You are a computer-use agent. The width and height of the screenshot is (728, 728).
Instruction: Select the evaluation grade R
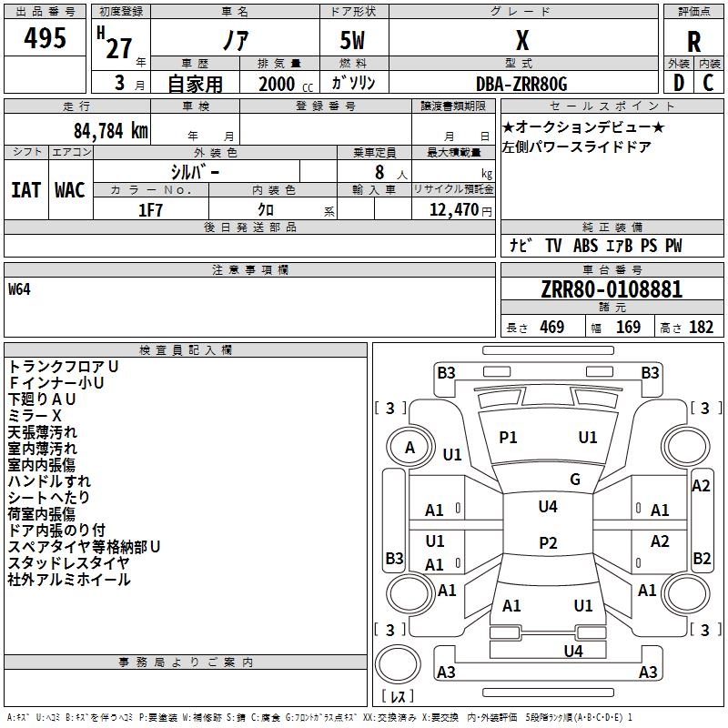pos(693,43)
